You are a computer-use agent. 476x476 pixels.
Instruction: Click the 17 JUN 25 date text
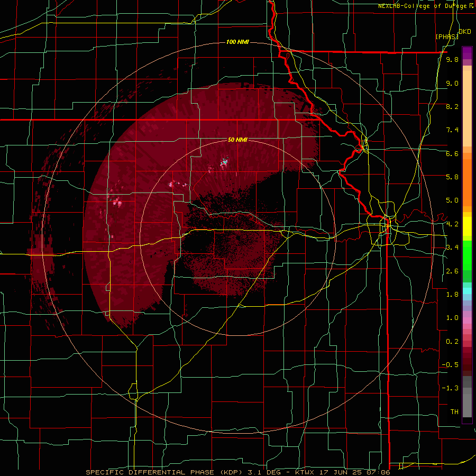pos(341,472)
